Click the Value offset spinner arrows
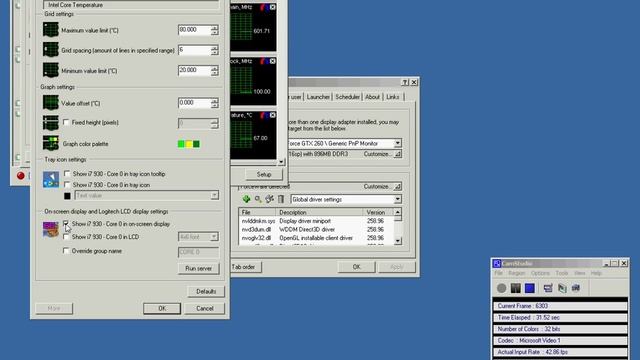640x360 pixels. click(214, 103)
